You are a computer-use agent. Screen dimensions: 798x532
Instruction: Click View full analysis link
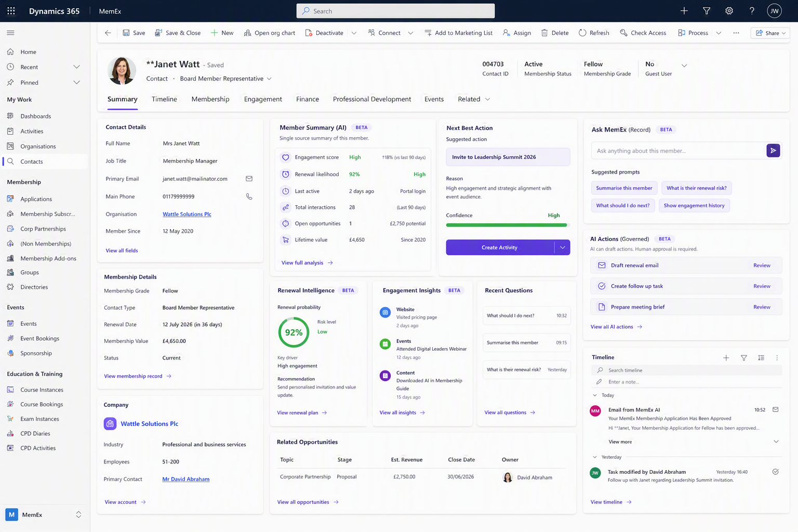pos(307,263)
